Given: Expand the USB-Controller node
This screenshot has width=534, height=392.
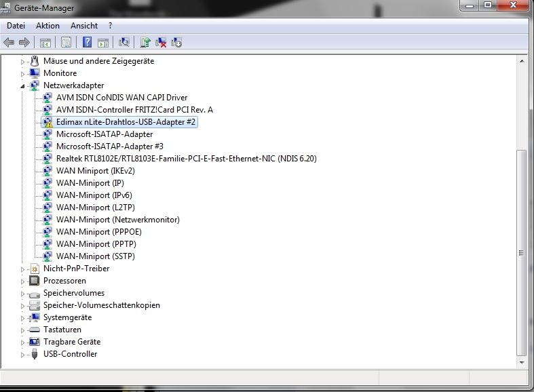Looking at the screenshot, I should coord(22,355).
